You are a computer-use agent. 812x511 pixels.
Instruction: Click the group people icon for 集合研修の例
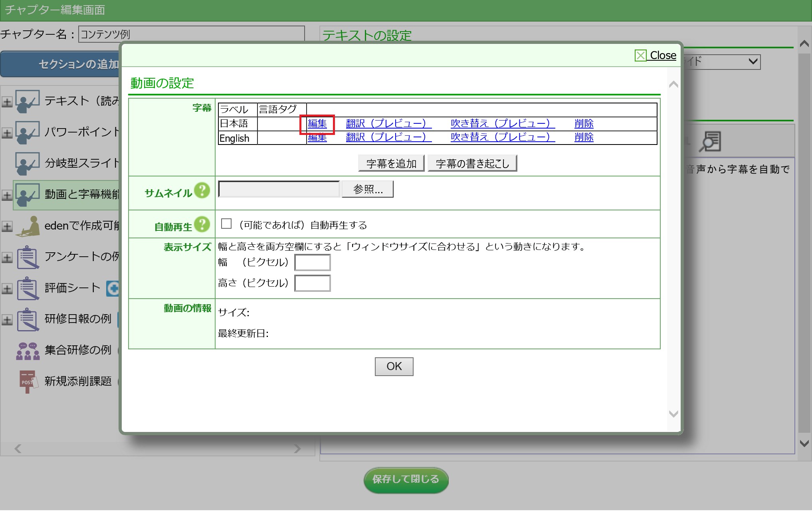coord(27,351)
